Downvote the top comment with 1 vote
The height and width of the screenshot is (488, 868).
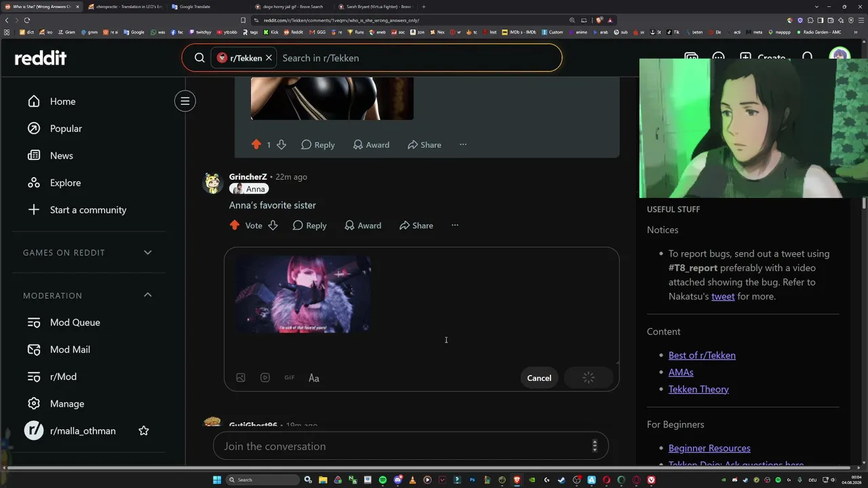pyautogui.click(x=281, y=144)
